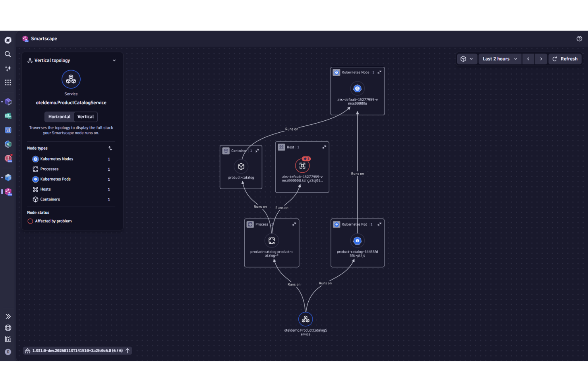
Task: Open the apps grid launcher icon
Action: [x=8, y=82]
